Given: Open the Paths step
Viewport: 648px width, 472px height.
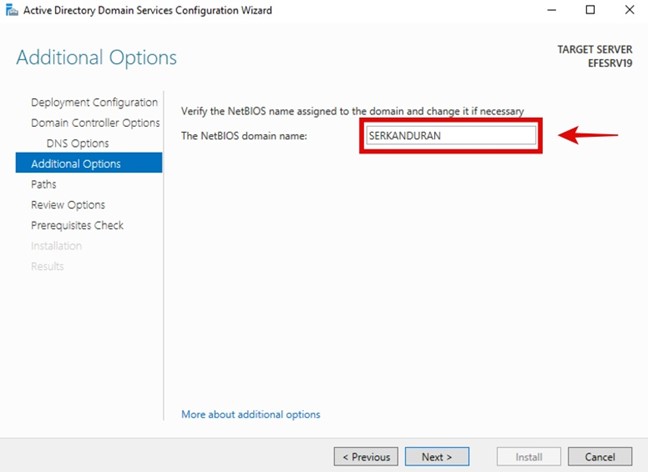Looking at the screenshot, I should point(43,184).
